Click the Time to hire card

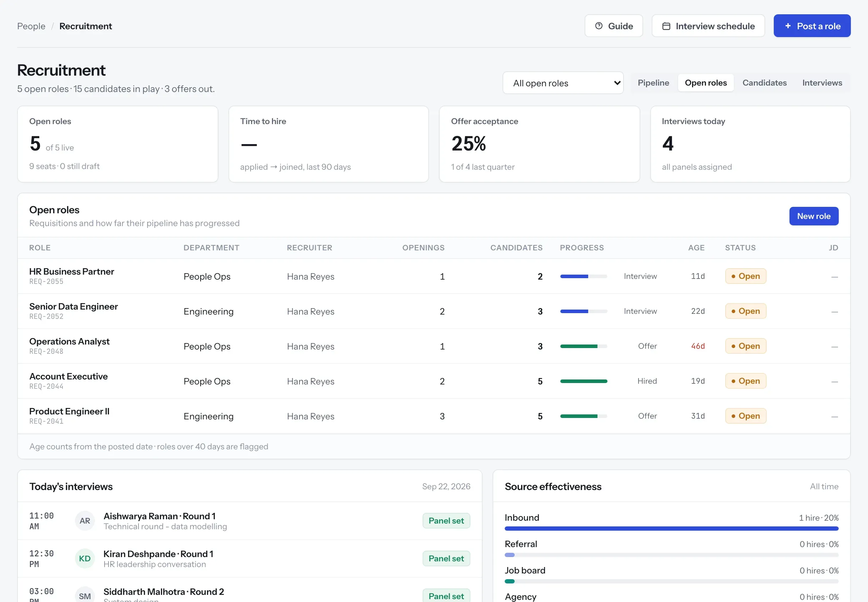point(328,144)
